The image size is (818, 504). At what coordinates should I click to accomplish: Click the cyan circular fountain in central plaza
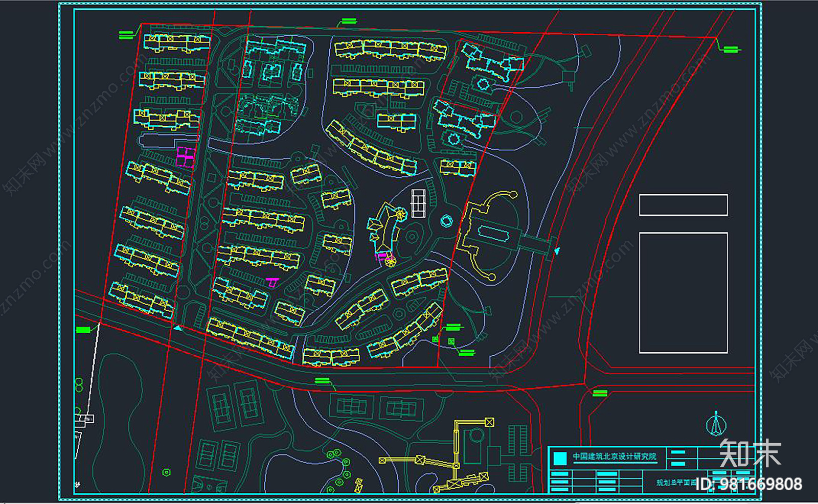[x=446, y=221]
